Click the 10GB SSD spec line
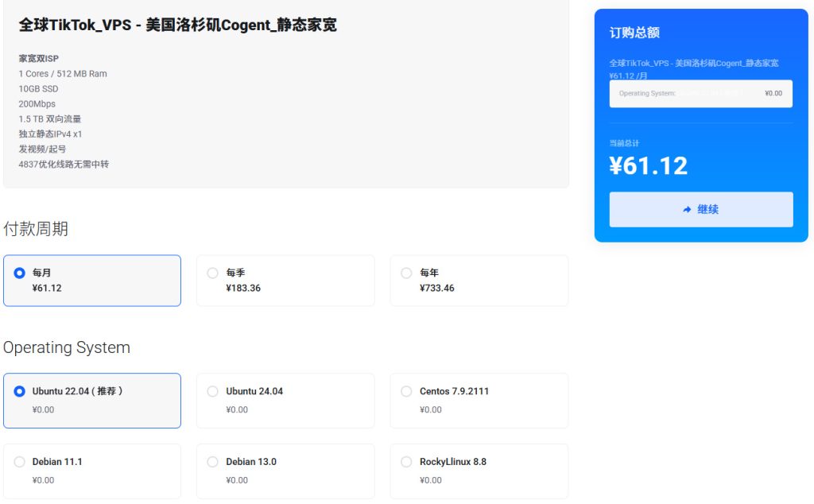The width and height of the screenshot is (814, 504). [x=38, y=89]
